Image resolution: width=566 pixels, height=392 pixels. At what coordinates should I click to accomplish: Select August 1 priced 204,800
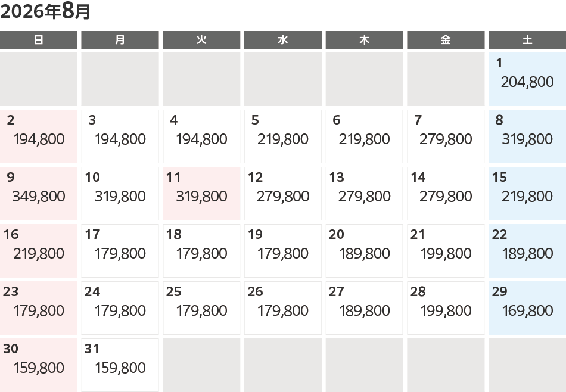(x=527, y=79)
